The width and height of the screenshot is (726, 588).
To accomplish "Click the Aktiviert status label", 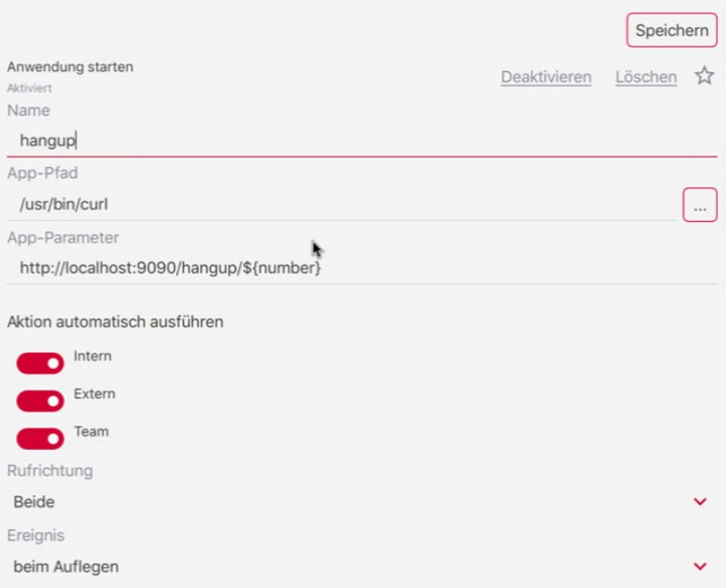I will [x=29, y=88].
